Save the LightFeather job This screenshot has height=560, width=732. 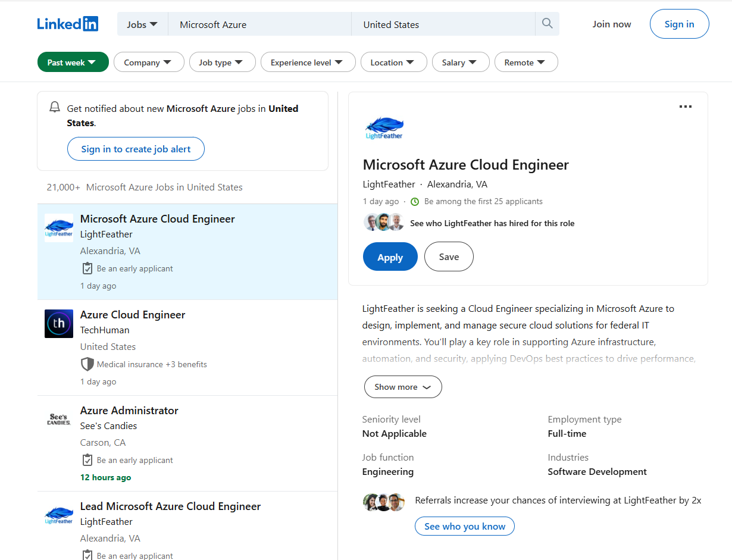click(449, 256)
